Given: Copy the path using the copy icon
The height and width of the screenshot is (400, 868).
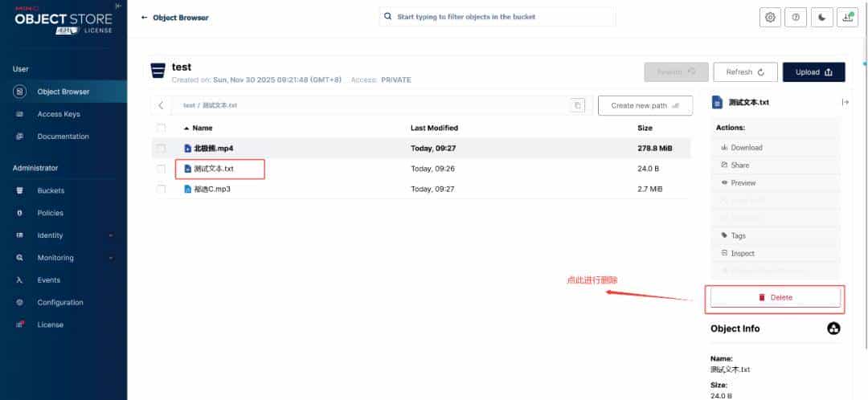Looking at the screenshot, I should pos(577,105).
